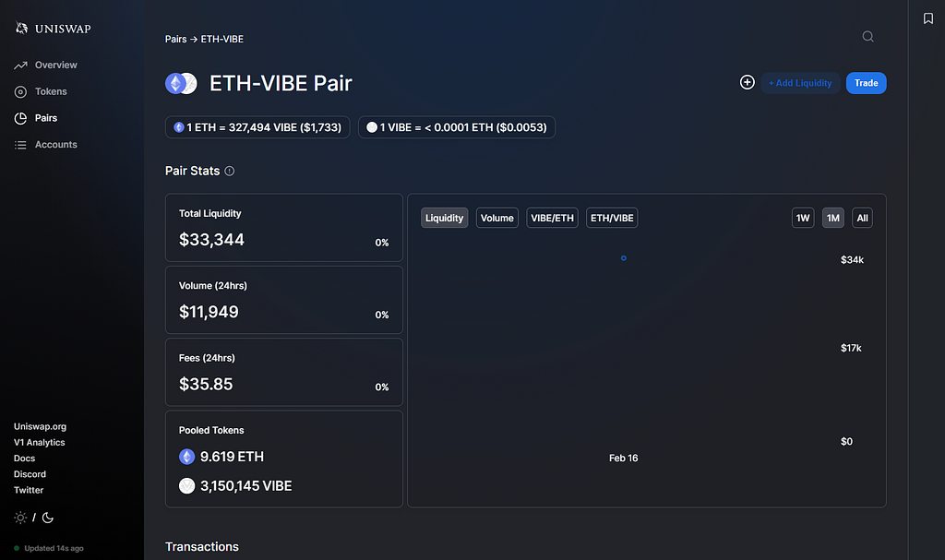Set chart timeframe to 1W

click(x=803, y=219)
